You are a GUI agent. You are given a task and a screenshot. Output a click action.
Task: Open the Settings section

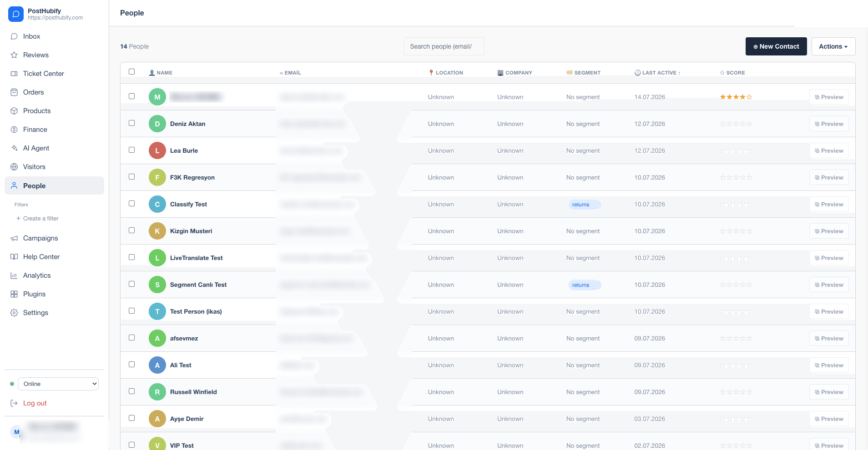pyautogui.click(x=54, y=313)
